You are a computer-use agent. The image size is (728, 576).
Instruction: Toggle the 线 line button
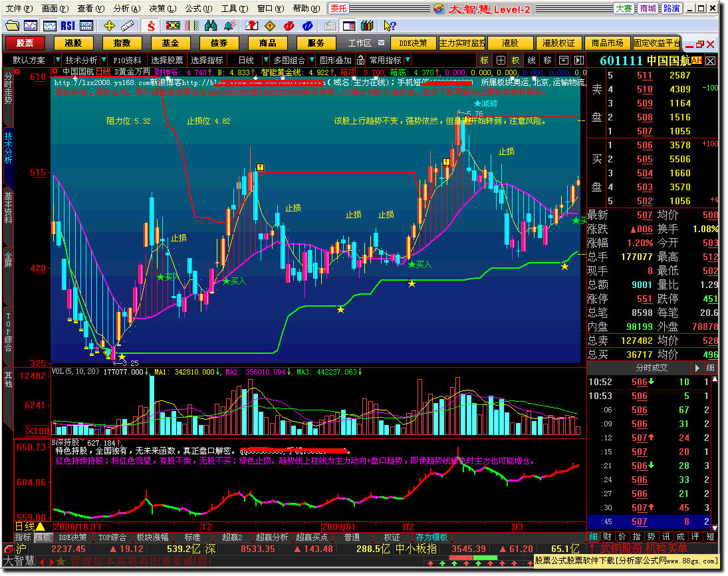[x=532, y=60]
